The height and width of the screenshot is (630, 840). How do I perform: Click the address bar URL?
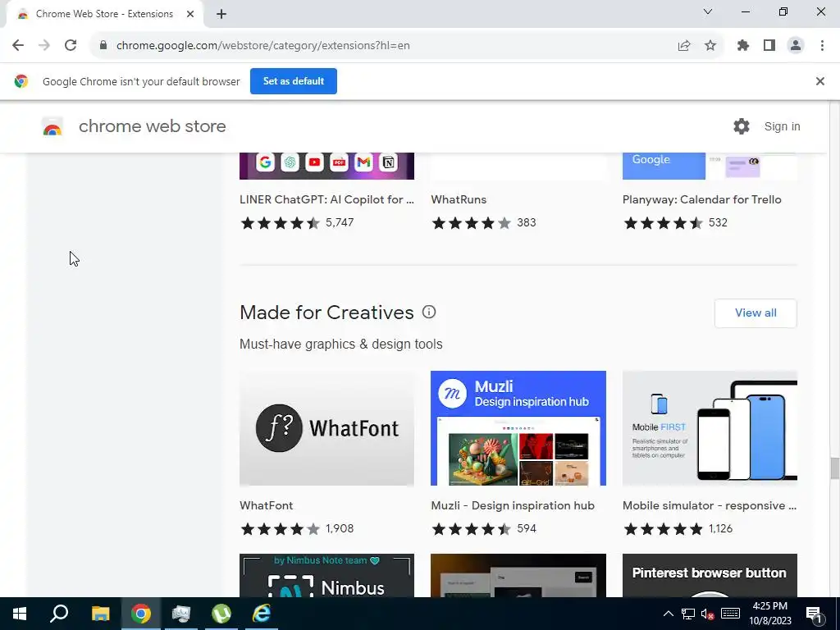click(x=263, y=46)
